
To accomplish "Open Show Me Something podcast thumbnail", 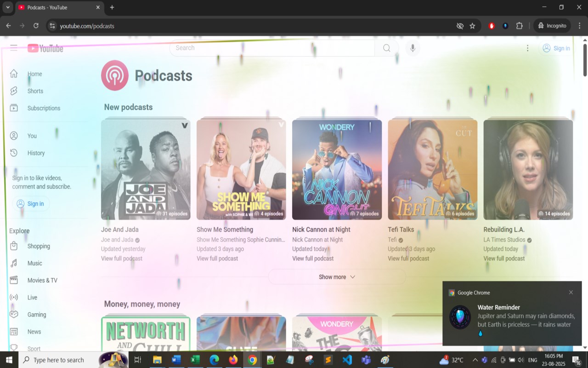I will click(x=241, y=169).
